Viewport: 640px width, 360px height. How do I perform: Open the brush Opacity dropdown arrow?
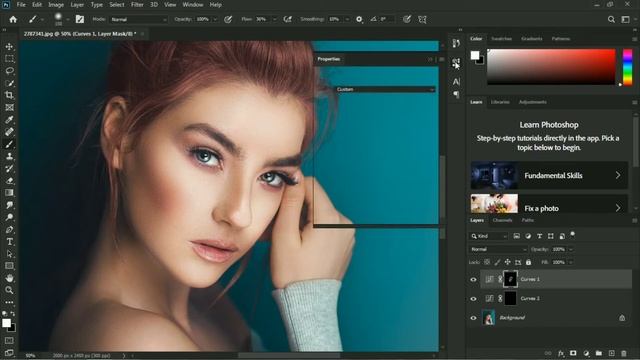click(x=215, y=19)
